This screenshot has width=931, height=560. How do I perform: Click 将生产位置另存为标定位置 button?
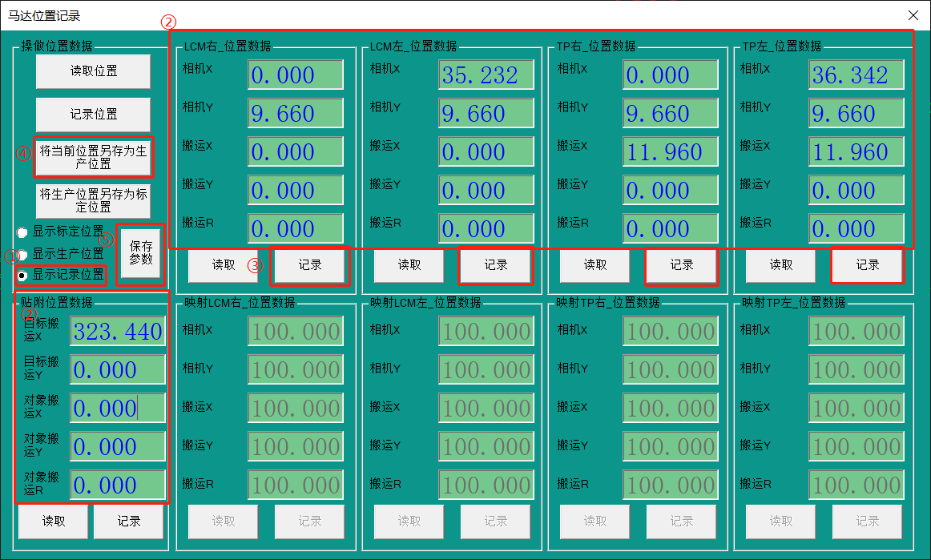pos(93,200)
